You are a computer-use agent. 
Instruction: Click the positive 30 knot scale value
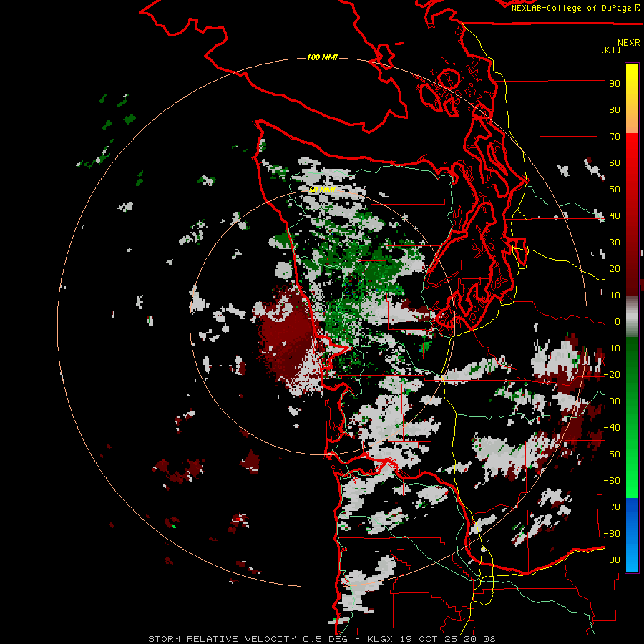tap(615, 243)
